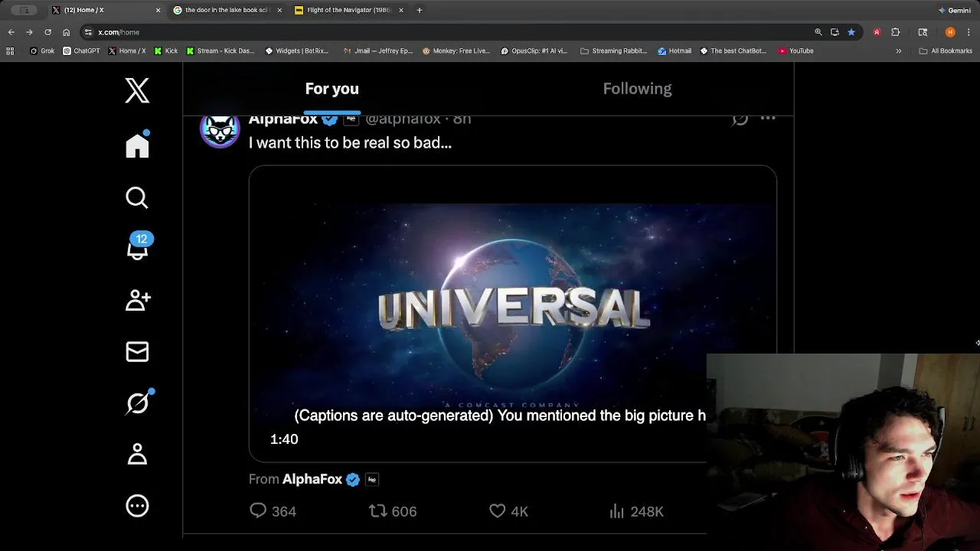This screenshot has height=551, width=980.
Task: Expand the All Bookmarks folder
Action: click(x=946, y=51)
